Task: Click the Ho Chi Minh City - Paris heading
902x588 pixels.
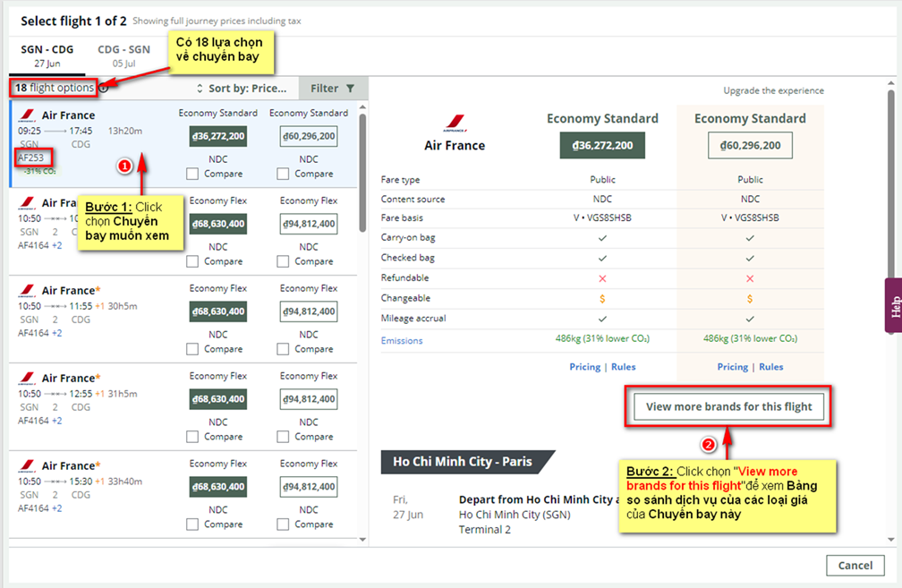Action: tap(463, 462)
